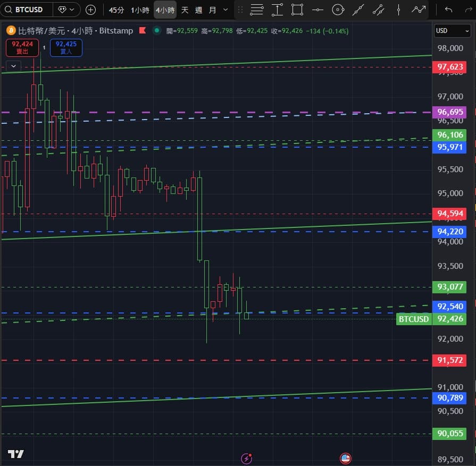Switch to the 天 daily timeframe
Viewport: 476px width, 466px height.
(185, 10)
